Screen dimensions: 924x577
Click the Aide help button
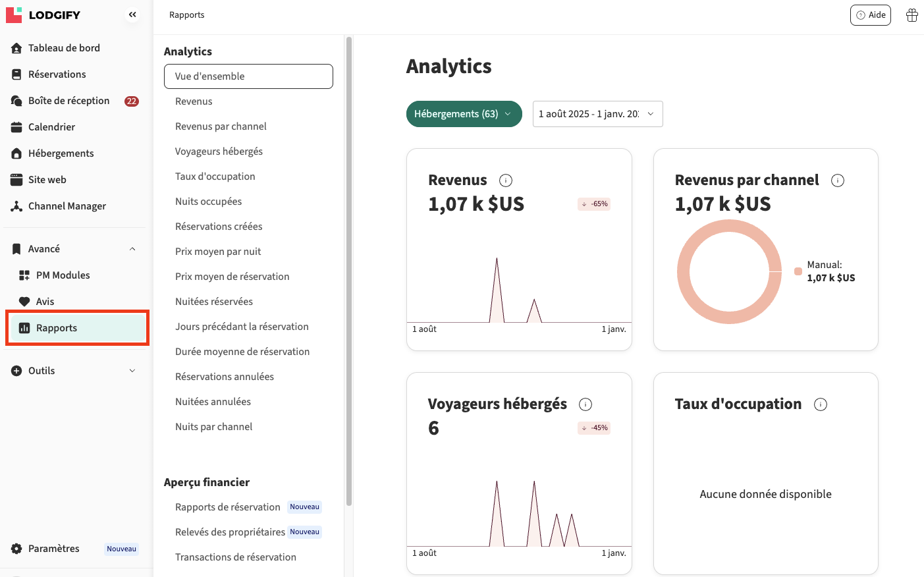point(870,15)
